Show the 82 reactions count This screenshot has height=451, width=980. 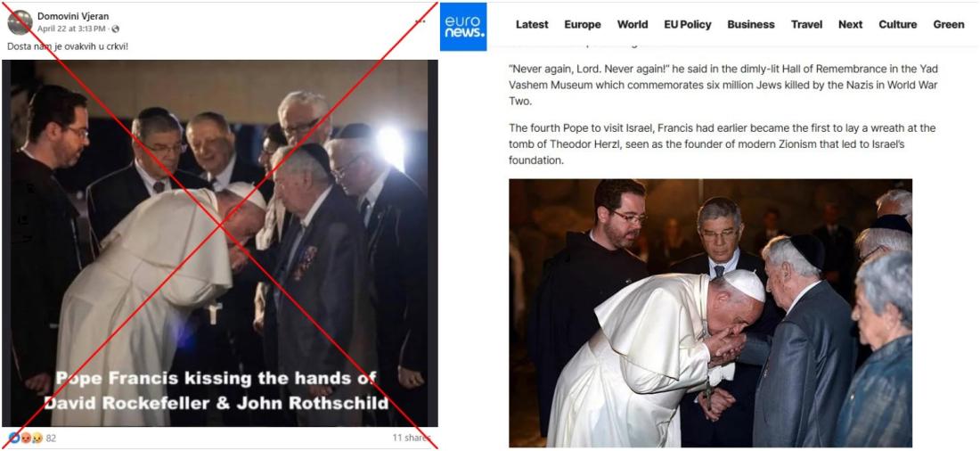pos(52,438)
